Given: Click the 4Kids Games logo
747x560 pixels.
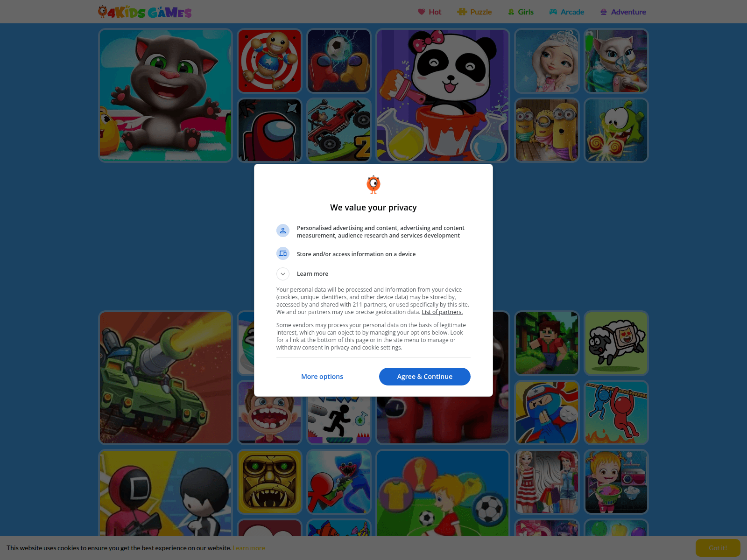Looking at the screenshot, I should (145, 12).
